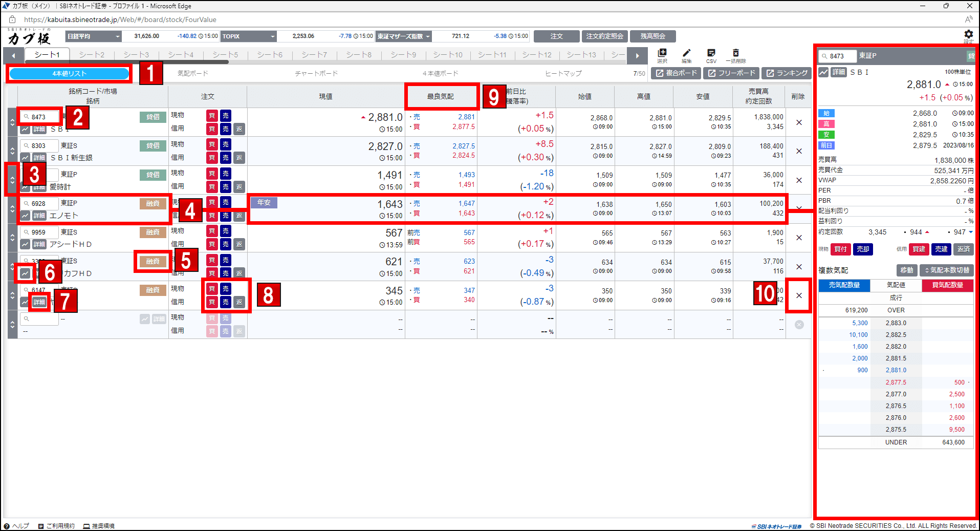Click 売却 button in right panel
980x531 pixels.
(863, 249)
